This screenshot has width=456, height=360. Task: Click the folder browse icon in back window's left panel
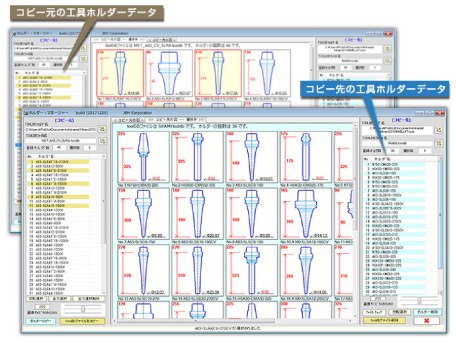click(83, 48)
